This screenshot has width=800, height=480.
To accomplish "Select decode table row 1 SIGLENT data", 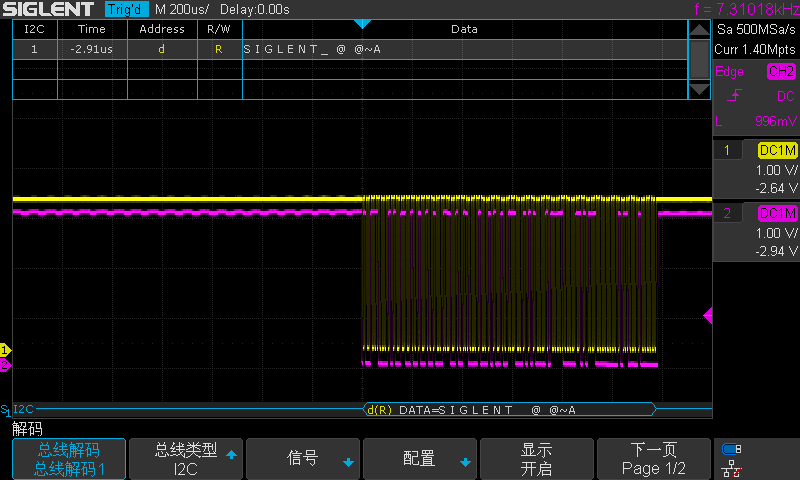I will (350, 48).
